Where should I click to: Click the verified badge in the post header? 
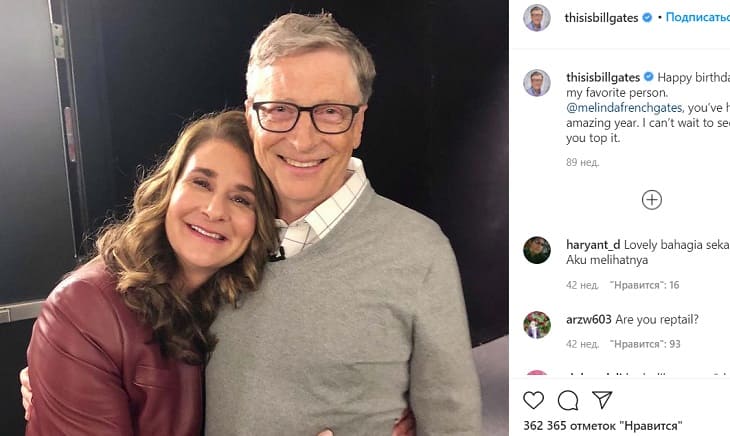[x=647, y=18]
